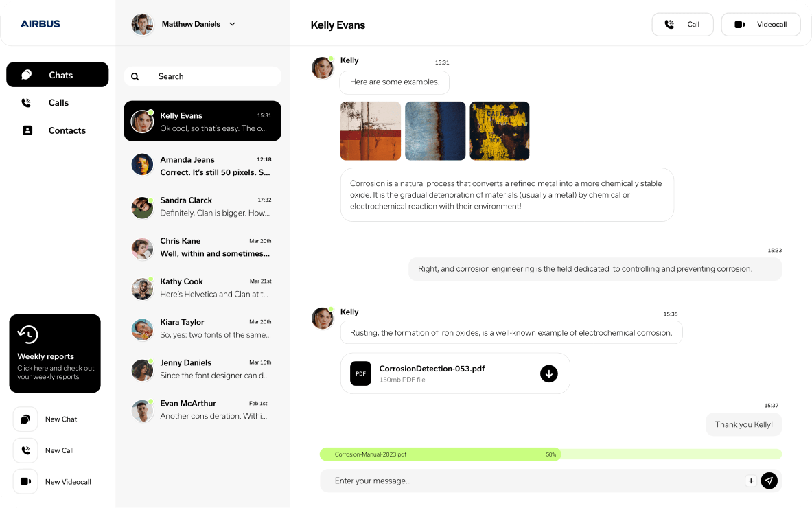This screenshot has width=812, height=508.
Task: Open the Calls section
Action: 58,102
